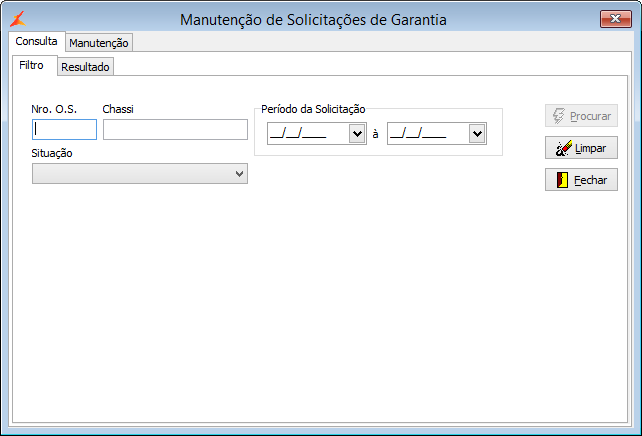Expand the Situação dropdown list
Viewport: 642px width, 436px height.
(239, 174)
